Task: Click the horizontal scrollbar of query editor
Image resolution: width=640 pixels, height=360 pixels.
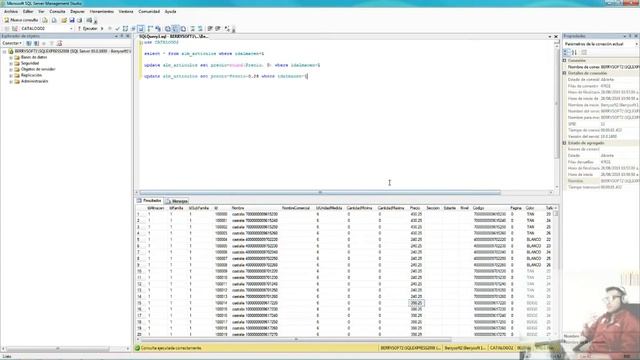Action: point(320,192)
